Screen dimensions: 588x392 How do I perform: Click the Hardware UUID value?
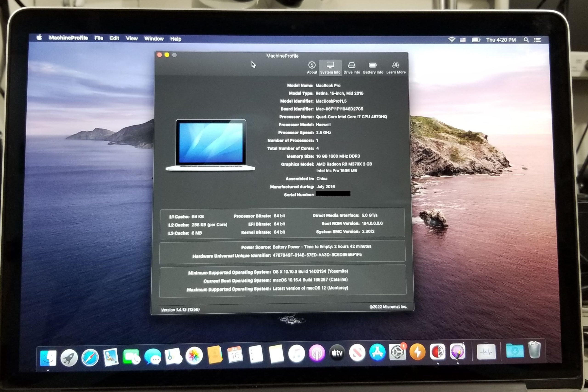point(317,255)
